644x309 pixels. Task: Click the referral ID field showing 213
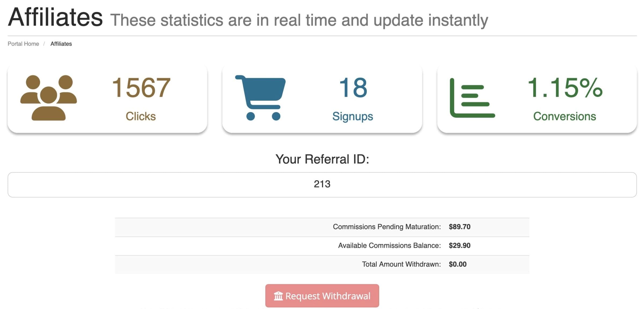point(322,184)
